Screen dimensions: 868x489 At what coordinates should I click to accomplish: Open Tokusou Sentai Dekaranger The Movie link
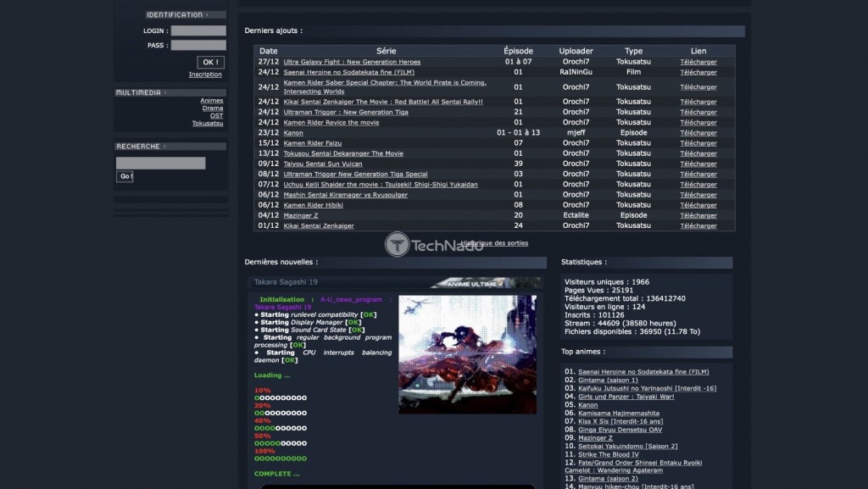pyautogui.click(x=343, y=153)
